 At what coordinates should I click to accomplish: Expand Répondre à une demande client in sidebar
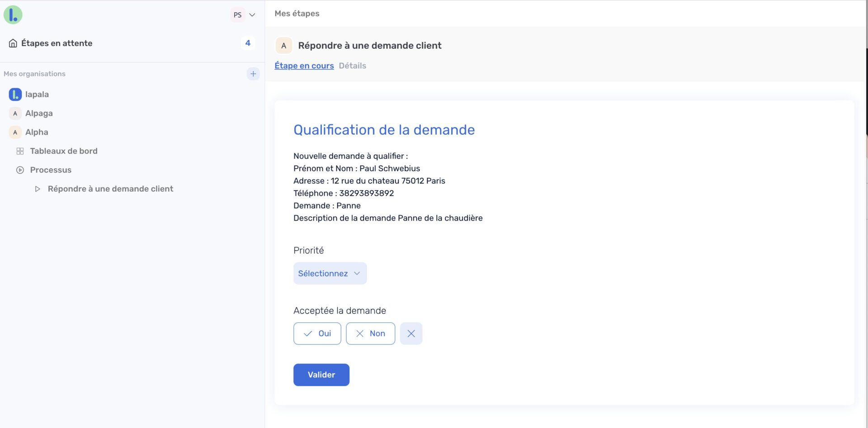pos(38,188)
